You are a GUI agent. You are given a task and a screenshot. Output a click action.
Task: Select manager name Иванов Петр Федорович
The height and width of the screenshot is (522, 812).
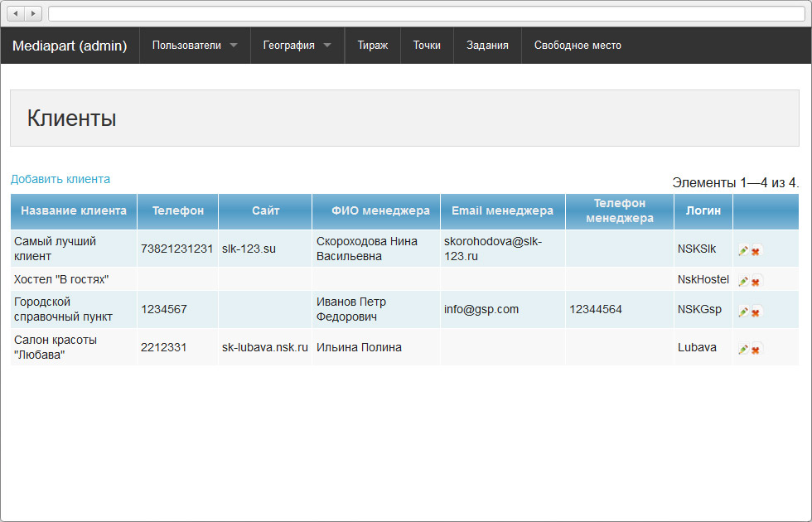(x=351, y=309)
